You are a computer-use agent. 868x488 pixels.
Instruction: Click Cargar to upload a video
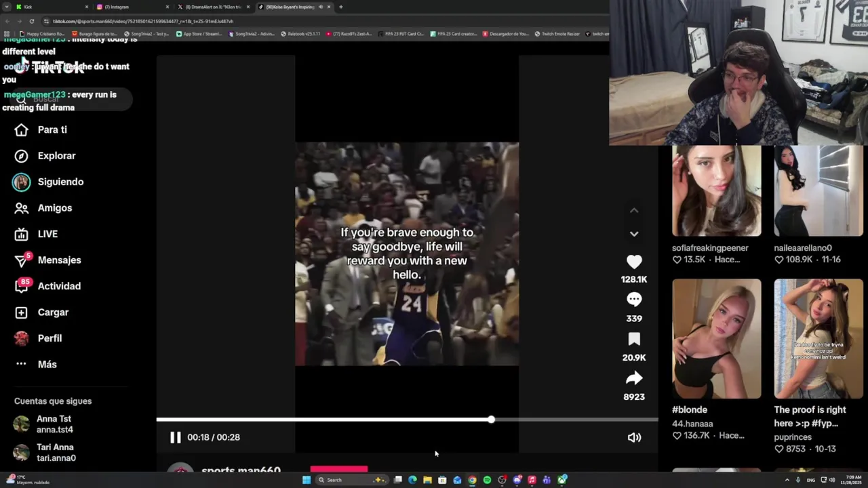(42, 312)
